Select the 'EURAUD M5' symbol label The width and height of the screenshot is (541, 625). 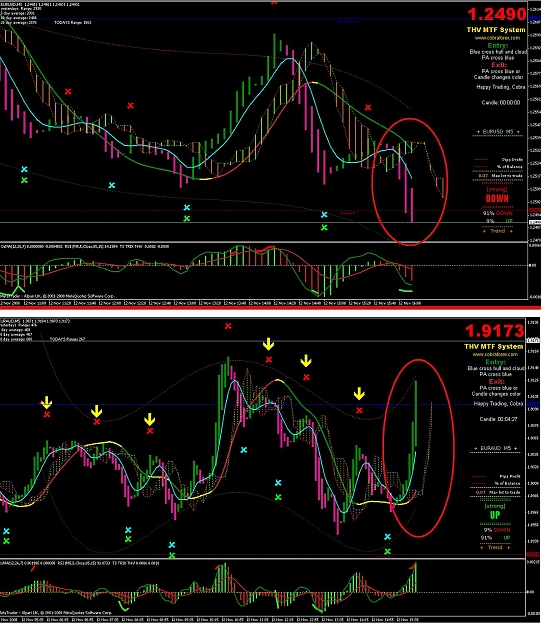coord(496,448)
